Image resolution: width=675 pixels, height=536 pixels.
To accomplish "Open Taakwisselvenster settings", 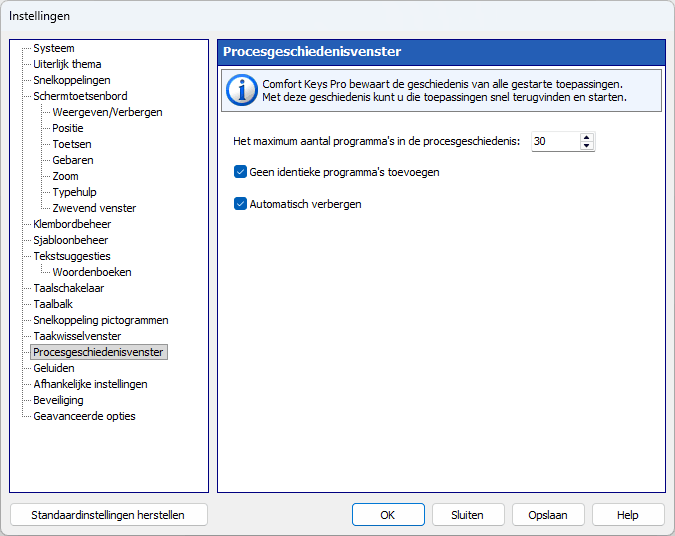I will point(77,336).
